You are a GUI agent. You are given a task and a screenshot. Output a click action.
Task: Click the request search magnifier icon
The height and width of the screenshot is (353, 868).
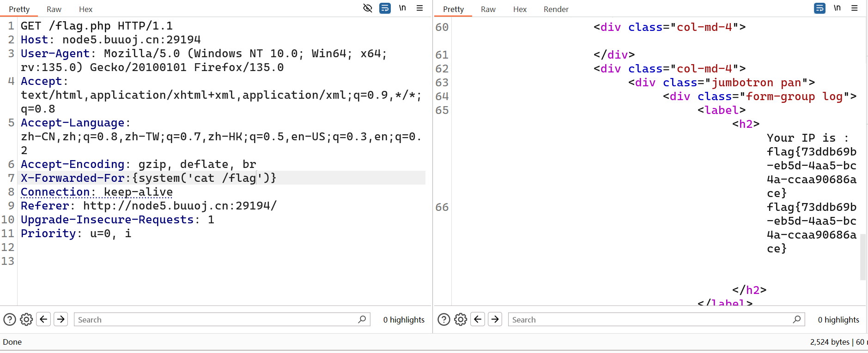click(362, 319)
